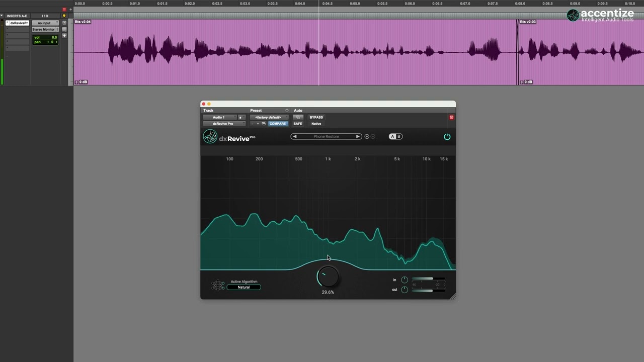Viewport: 644px width, 362px height.
Task: Click the 0 dB clip gain on Bts v2-03
Action: click(x=528, y=82)
